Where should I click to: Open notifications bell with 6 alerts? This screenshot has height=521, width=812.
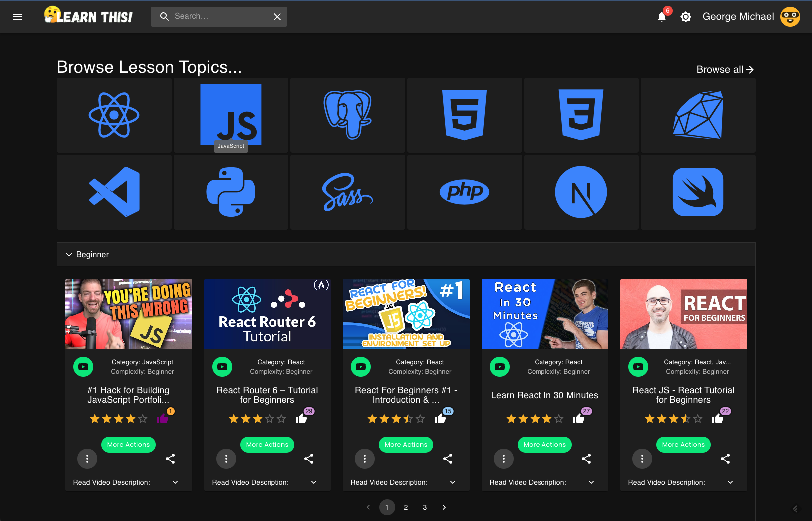(x=662, y=17)
